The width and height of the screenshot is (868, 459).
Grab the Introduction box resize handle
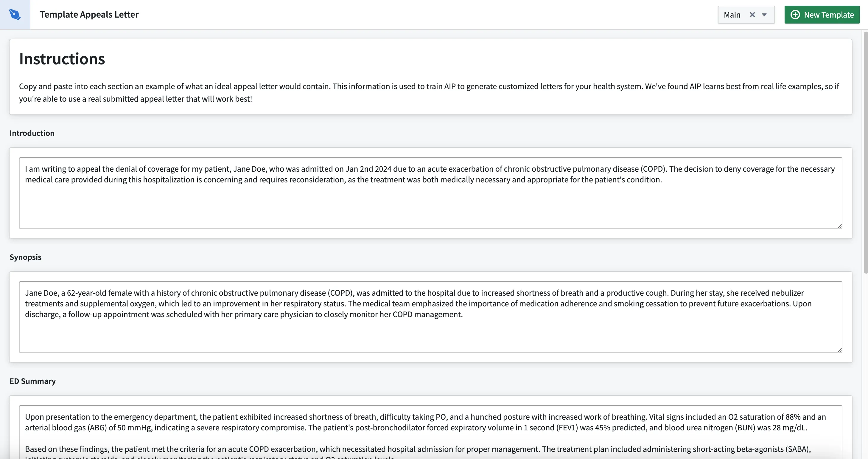pos(839,226)
